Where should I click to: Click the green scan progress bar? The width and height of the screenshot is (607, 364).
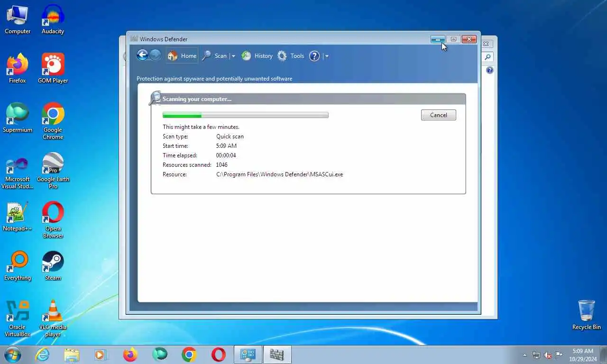[245, 115]
